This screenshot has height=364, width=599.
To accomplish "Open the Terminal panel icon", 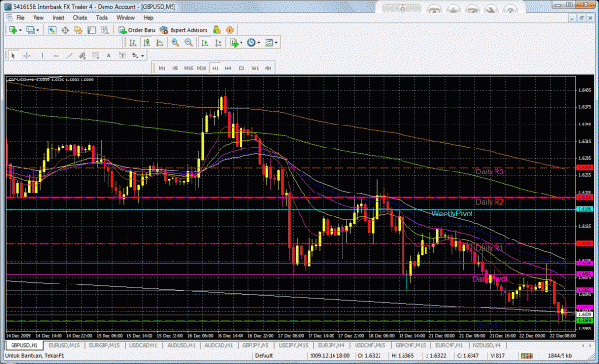I will (92, 30).
